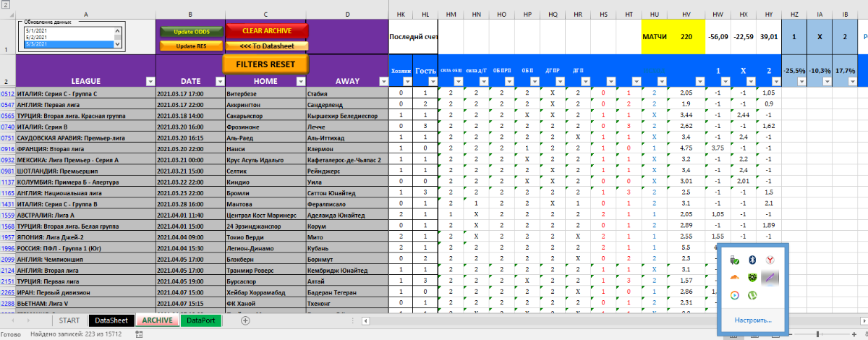Open the LEAGUE column filter dropdown
The height and width of the screenshot is (340, 868).
150,82
